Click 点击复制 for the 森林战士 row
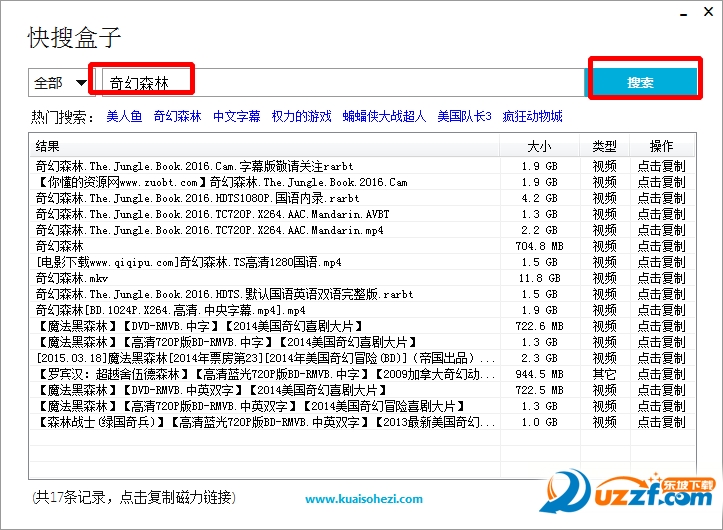Viewport: 723px width, 530px height. pos(662,422)
